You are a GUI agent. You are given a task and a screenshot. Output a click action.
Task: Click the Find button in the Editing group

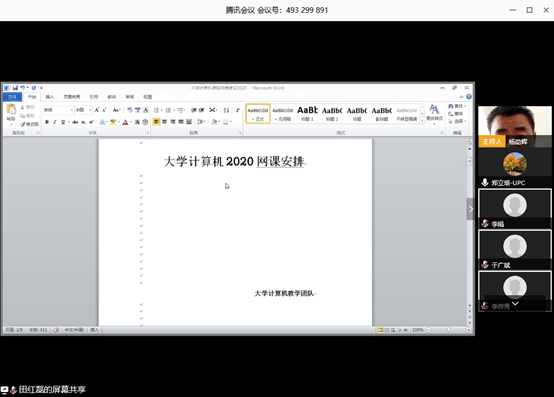(457, 106)
